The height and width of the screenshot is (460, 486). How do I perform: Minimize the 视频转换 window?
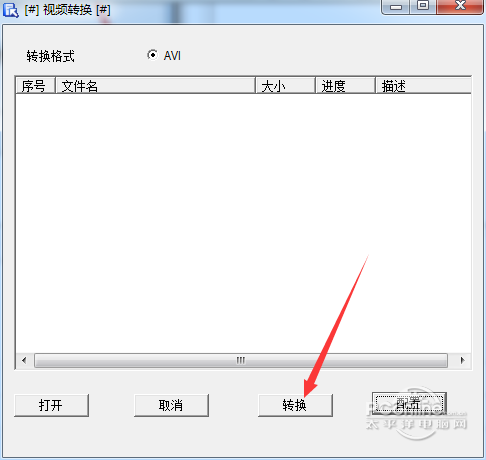tap(396, 6)
